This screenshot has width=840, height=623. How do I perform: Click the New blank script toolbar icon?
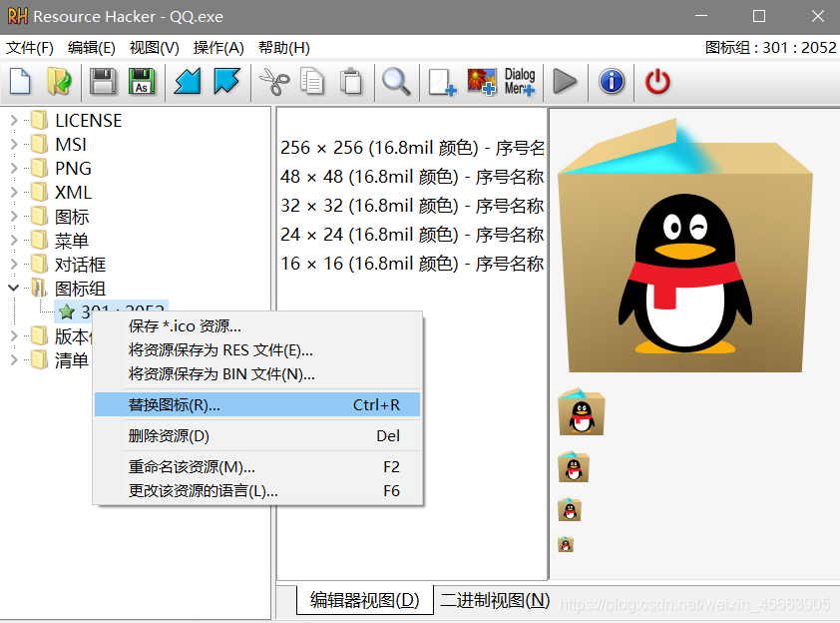tap(20, 82)
